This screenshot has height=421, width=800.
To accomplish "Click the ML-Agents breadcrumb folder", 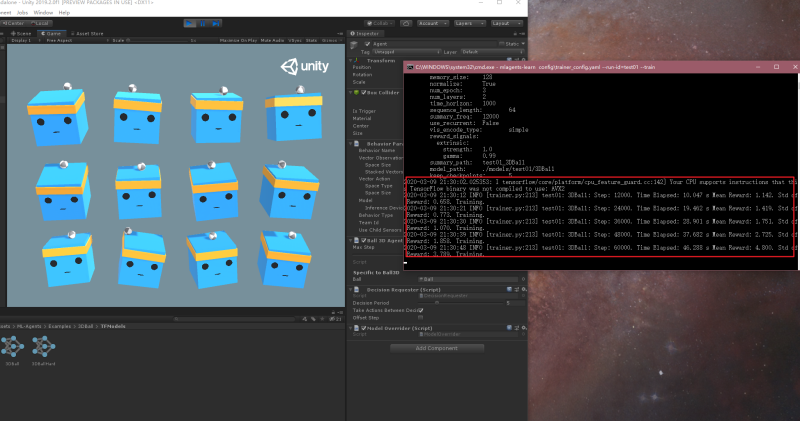I will 30,326.
